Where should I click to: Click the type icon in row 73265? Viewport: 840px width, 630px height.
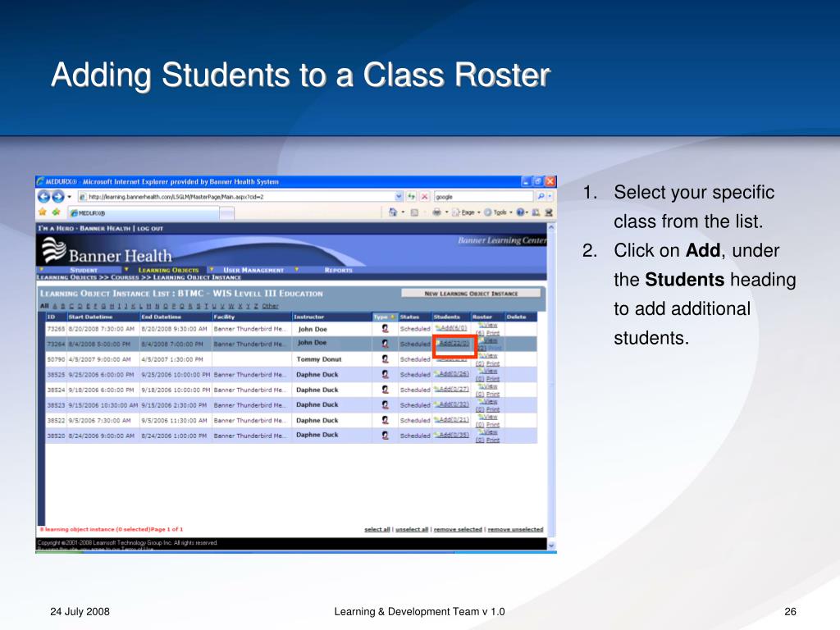[385, 328]
